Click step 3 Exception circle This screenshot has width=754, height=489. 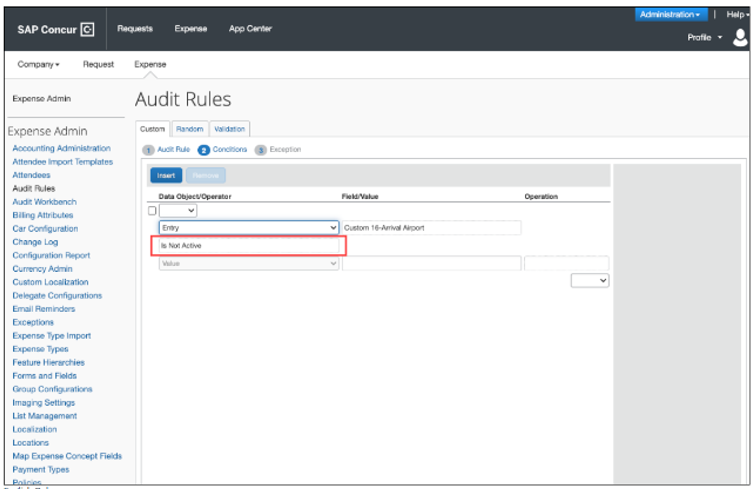[261, 149]
